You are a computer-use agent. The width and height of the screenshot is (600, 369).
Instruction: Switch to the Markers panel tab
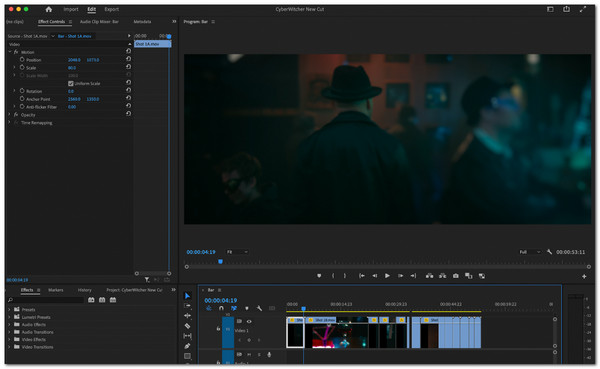click(x=56, y=290)
